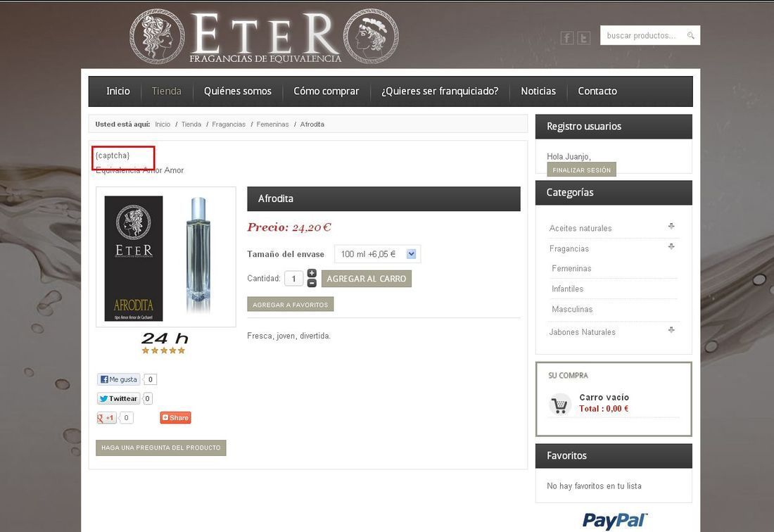Expand the Aceites naturales category
Viewport: 774px width, 532px height.
[671, 226]
